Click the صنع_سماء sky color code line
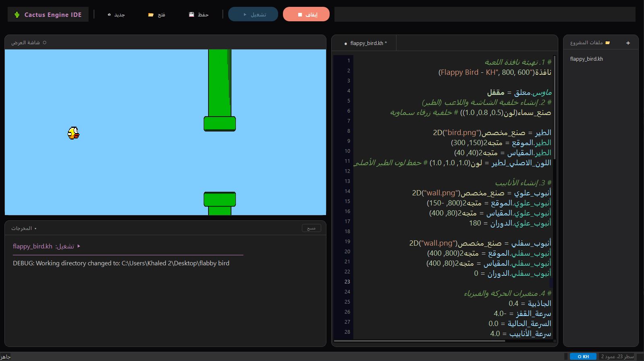The height and width of the screenshot is (361, 644). [x=471, y=113]
